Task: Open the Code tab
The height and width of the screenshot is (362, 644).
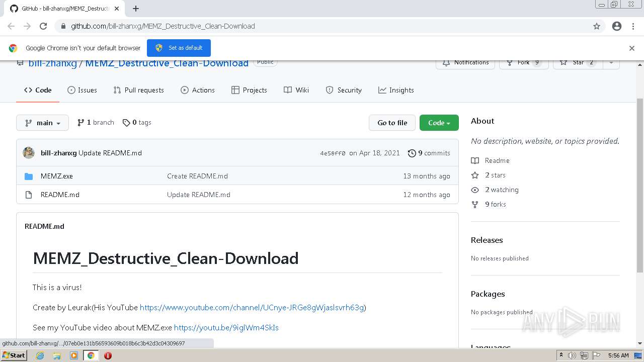Action: (x=38, y=90)
